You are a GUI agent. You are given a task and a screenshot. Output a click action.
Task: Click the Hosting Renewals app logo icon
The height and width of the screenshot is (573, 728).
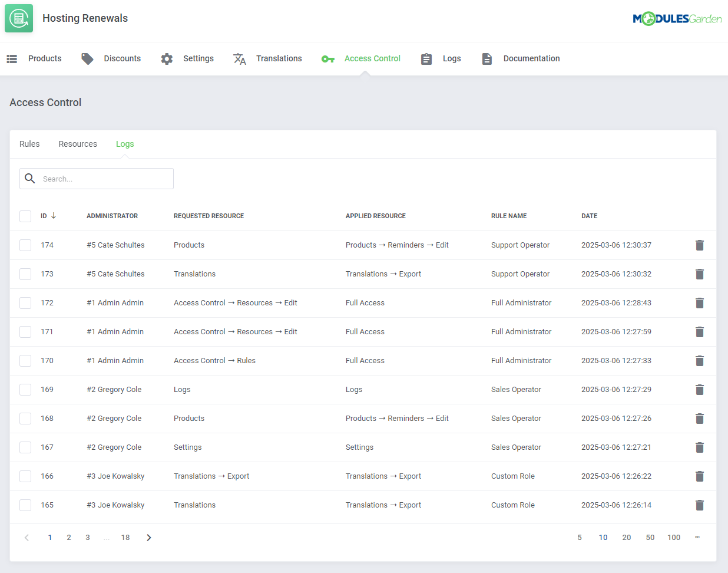click(x=19, y=18)
